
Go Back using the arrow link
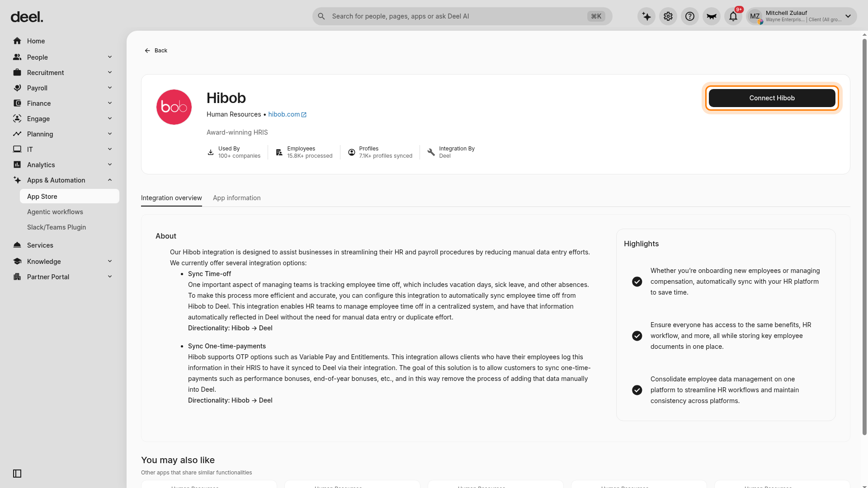(x=156, y=51)
